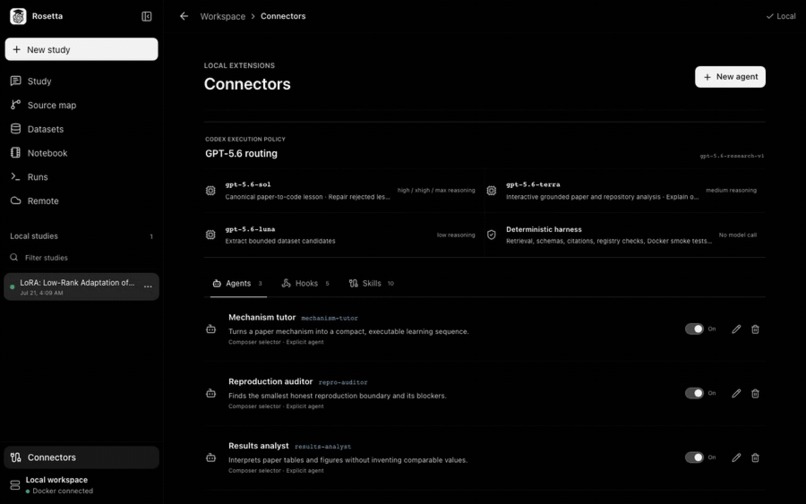Click the mechanism-tutor identifier text
Viewport: 806px width, 504px height.
pyautogui.click(x=329, y=318)
